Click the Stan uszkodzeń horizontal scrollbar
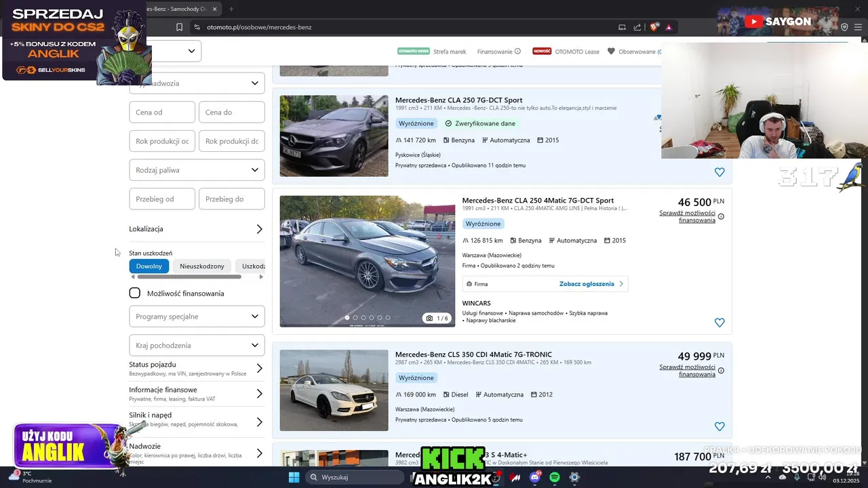The image size is (868, 488). click(189, 277)
